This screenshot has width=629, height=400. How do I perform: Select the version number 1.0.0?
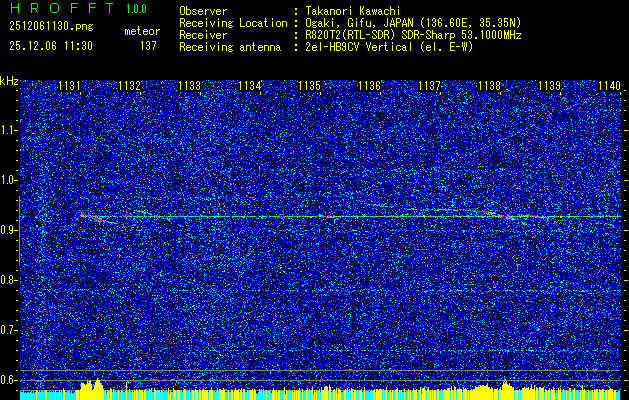(x=136, y=9)
